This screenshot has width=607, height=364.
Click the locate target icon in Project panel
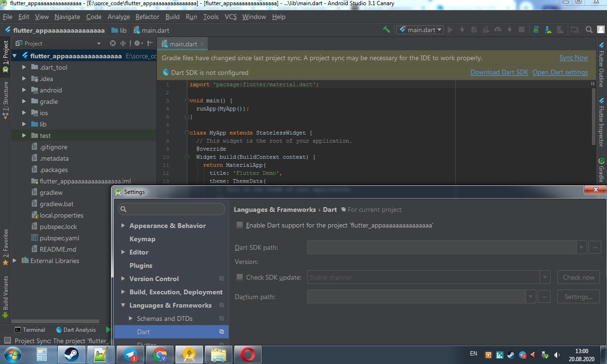tap(113, 43)
